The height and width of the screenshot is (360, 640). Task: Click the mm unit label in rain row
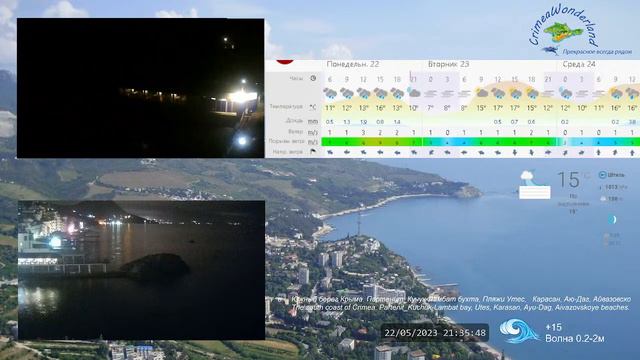313,121
